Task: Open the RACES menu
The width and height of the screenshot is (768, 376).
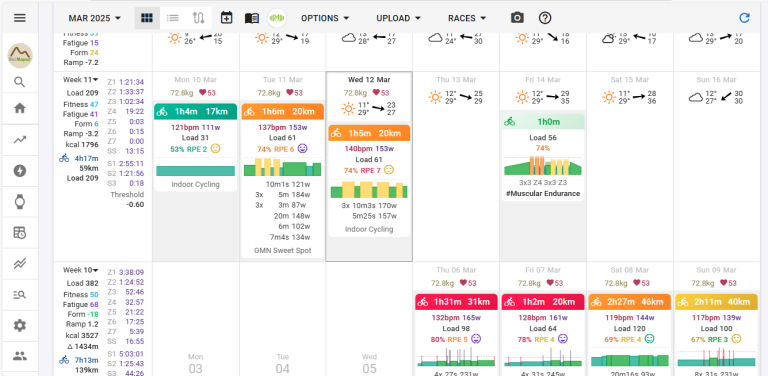Action: (x=467, y=18)
